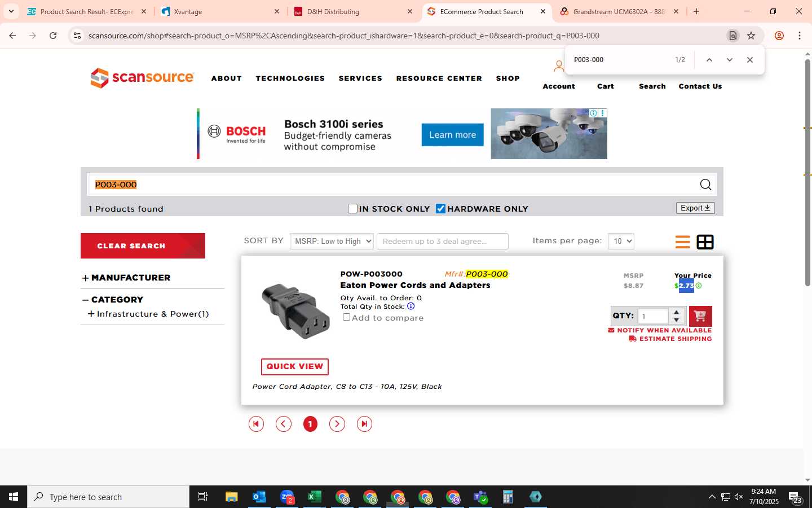812x508 pixels.
Task: Open About menu
Action: pyautogui.click(x=227, y=78)
